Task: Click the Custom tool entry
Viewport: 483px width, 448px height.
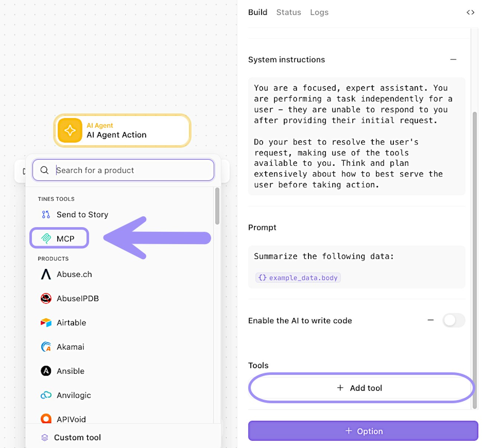Action: click(77, 437)
